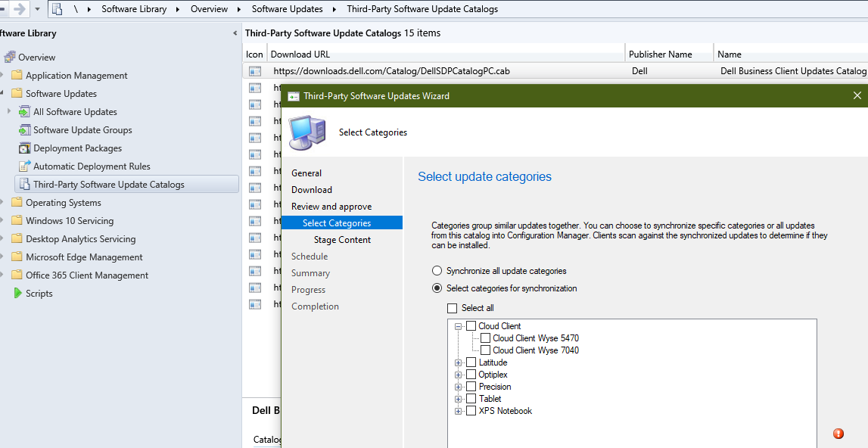Expand the XPS Notebook tree node
This screenshot has height=448, width=868.
(x=459, y=412)
